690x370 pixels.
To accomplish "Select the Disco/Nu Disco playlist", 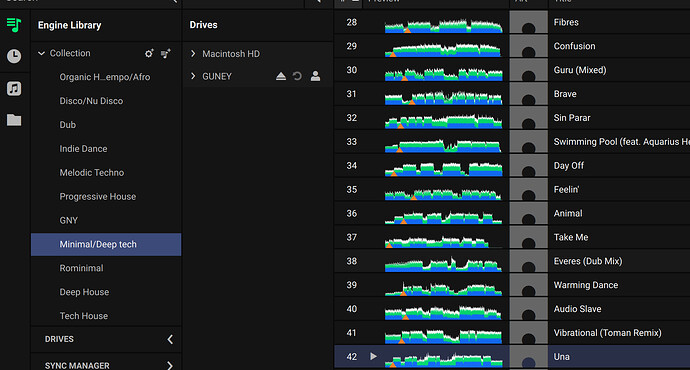I will click(x=91, y=101).
